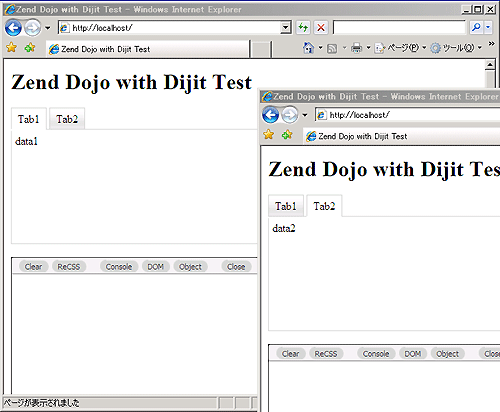Click Console button in rear window panel
The image size is (500, 412).
click(x=119, y=267)
